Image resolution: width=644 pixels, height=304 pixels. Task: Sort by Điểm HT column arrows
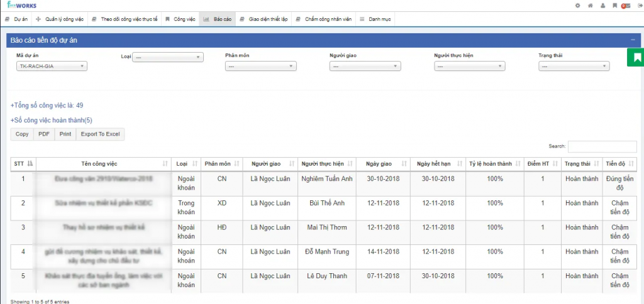coord(555,164)
